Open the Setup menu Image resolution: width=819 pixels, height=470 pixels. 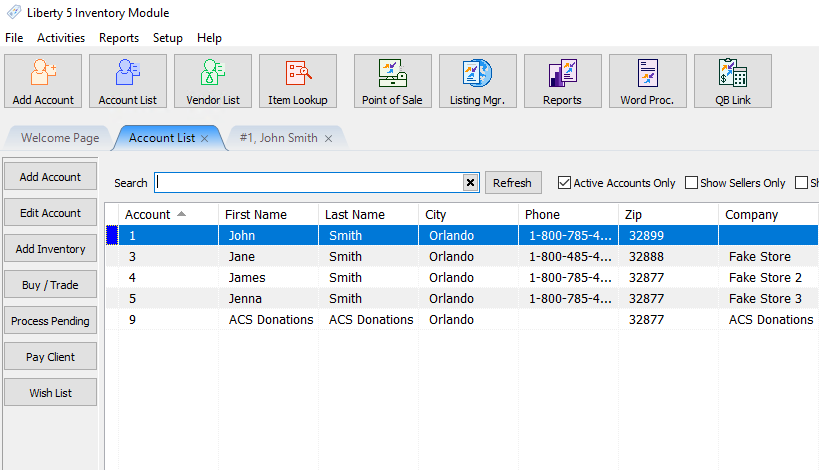click(168, 38)
